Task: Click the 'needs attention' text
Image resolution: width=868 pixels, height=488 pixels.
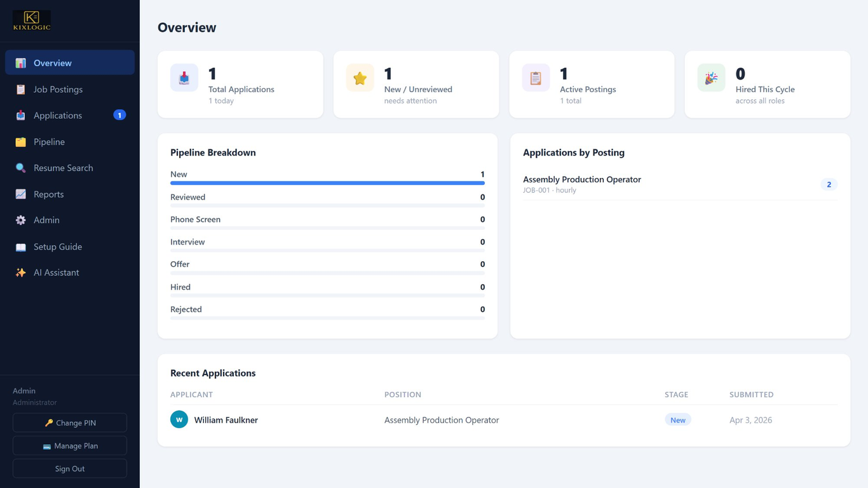Action: pos(410,101)
